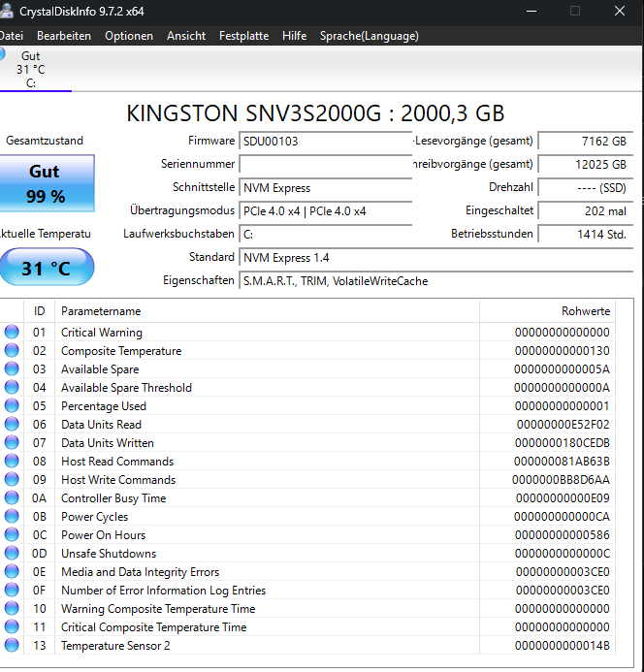The width and height of the screenshot is (644, 672).
Task: Click the Parametername column header
Action: click(267, 310)
